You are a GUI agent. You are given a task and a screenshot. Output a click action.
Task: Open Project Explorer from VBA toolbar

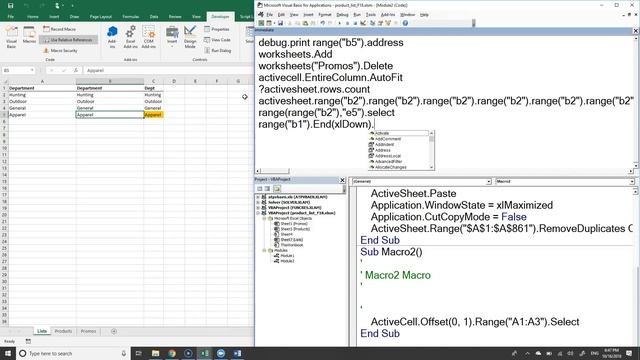(x=372, y=23)
